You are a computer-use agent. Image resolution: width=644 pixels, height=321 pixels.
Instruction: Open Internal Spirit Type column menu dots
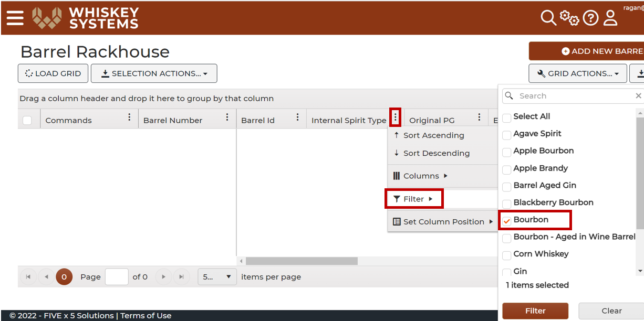395,117
